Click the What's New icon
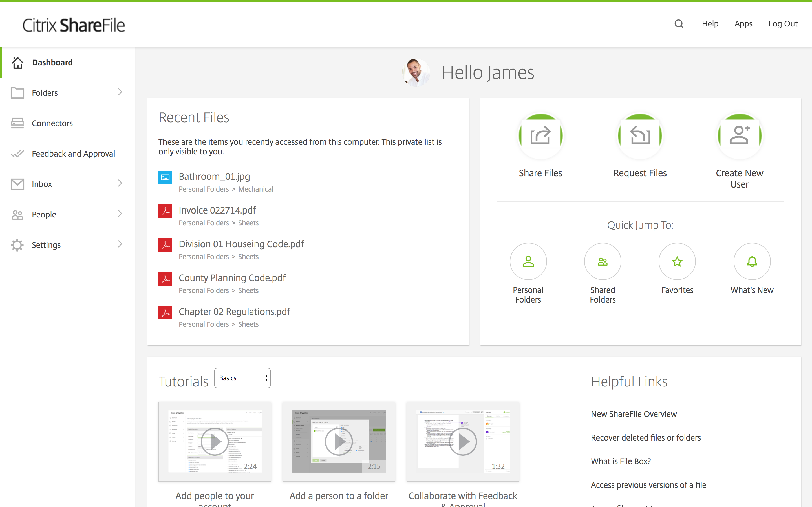 [751, 262]
